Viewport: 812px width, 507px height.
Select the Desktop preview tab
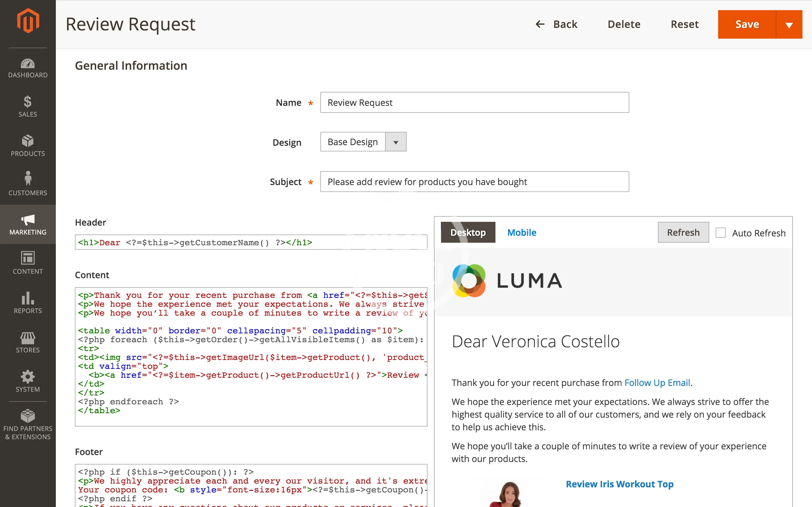point(468,232)
